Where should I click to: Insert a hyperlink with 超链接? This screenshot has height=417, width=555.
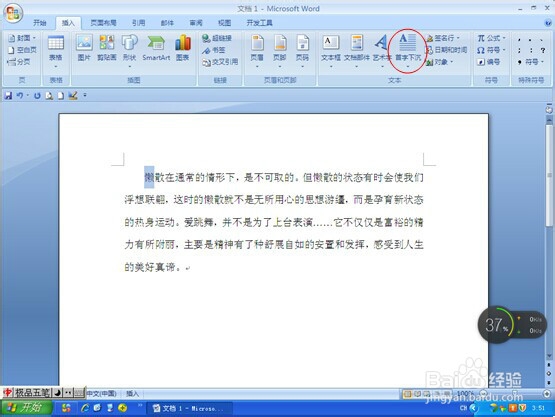tap(217, 38)
